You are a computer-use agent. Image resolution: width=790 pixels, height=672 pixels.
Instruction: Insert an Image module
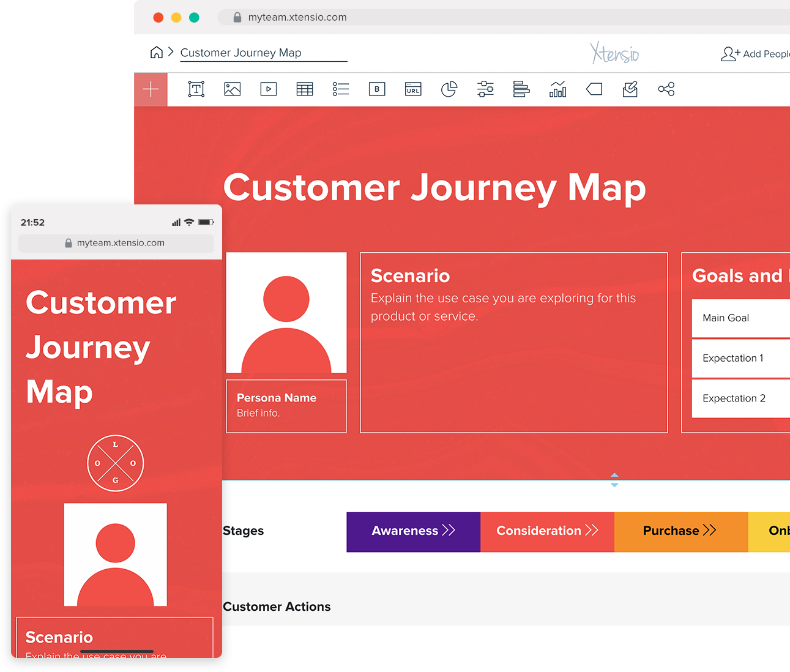point(232,89)
